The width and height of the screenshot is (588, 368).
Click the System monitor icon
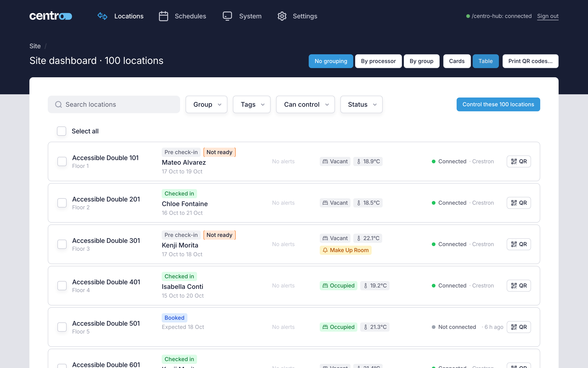tap(227, 16)
